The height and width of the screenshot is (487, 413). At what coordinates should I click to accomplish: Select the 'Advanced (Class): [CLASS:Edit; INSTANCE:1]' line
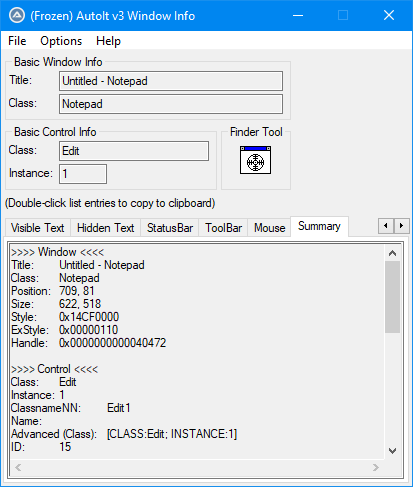point(124,434)
